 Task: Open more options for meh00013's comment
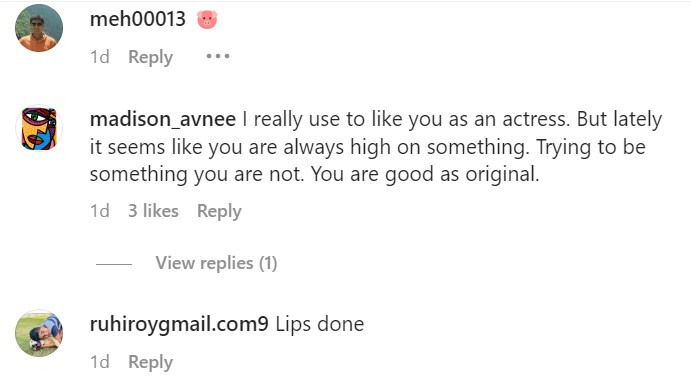[218, 56]
